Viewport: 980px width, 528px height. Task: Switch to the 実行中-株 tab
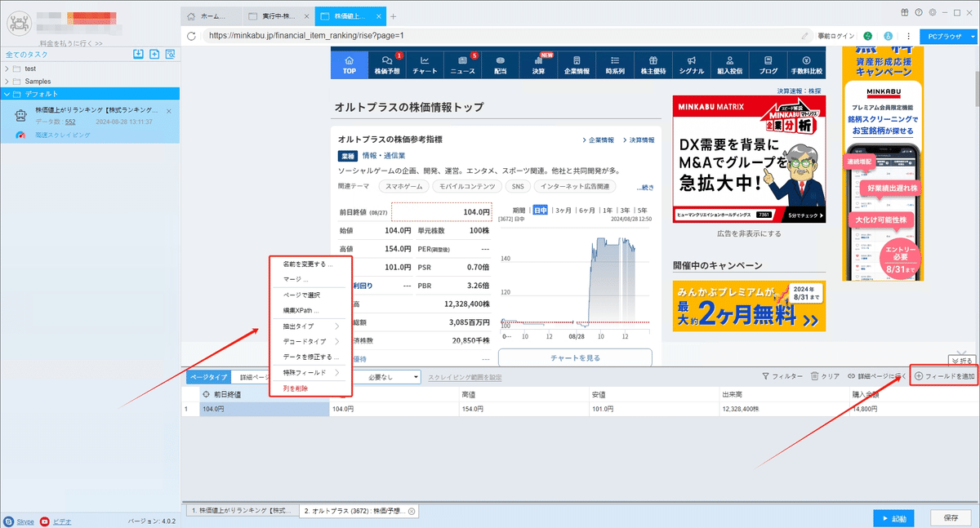coord(278,16)
